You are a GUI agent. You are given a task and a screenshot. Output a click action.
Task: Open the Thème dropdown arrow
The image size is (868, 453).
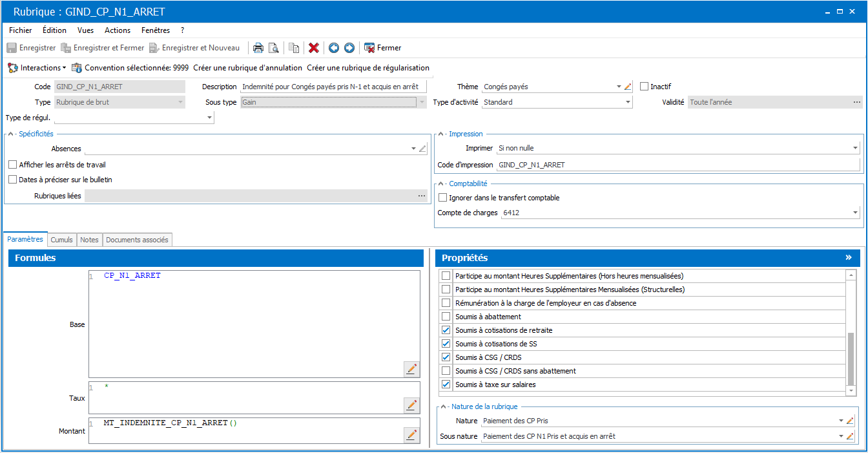pos(619,87)
